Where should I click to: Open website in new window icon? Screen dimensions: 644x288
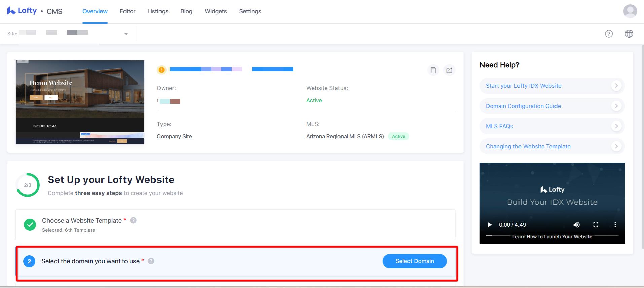449,70
